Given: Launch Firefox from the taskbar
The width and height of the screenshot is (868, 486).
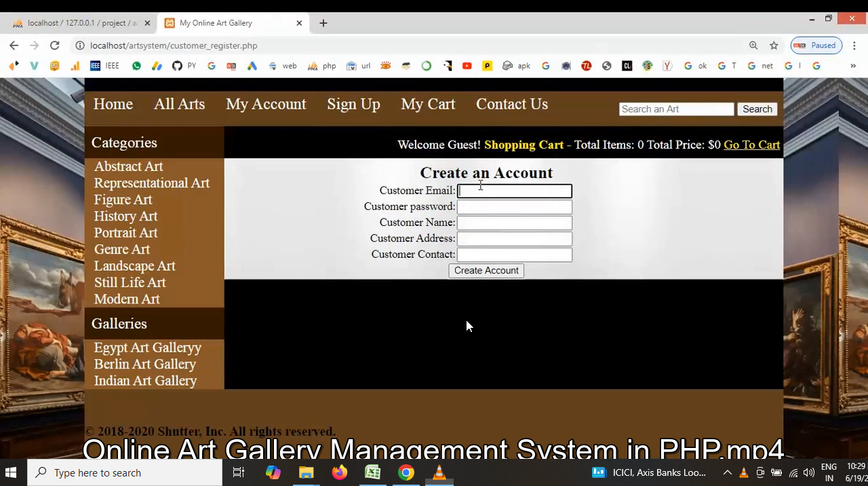Looking at the screenshot, I should pyautogui.click(x=339, y=472).
